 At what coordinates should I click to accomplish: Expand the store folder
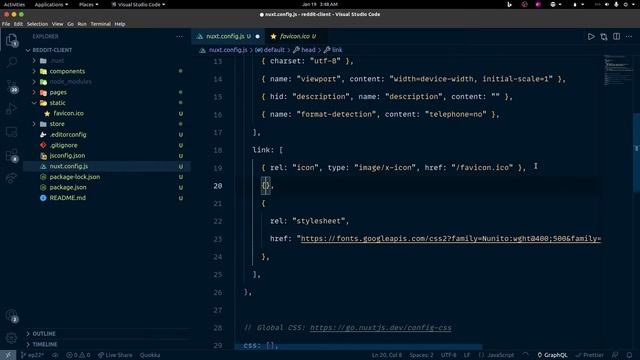[57, 124]
